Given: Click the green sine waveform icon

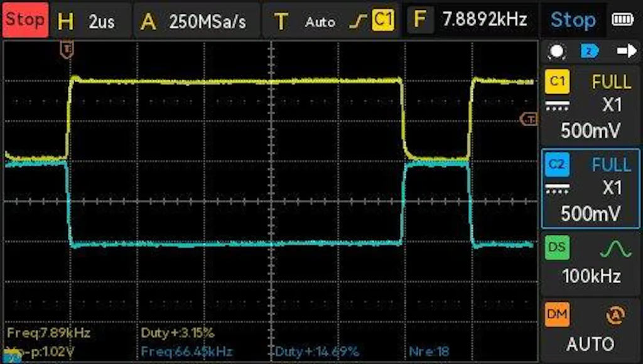Looking at the screenshot, I should pos(615,249).
